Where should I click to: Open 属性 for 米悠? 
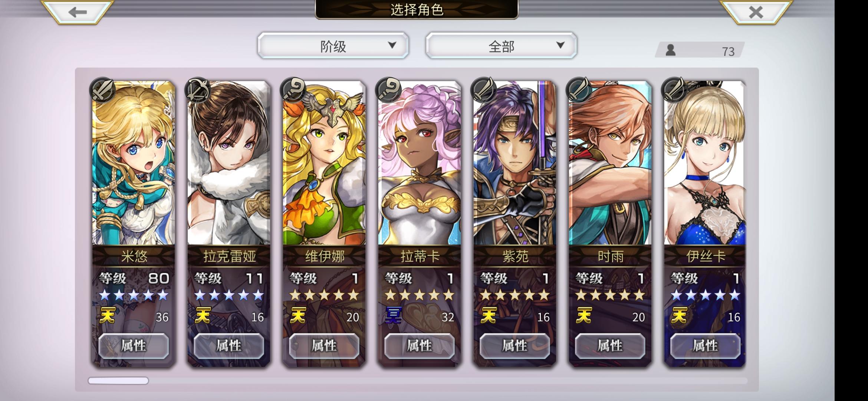click(134, 346)
